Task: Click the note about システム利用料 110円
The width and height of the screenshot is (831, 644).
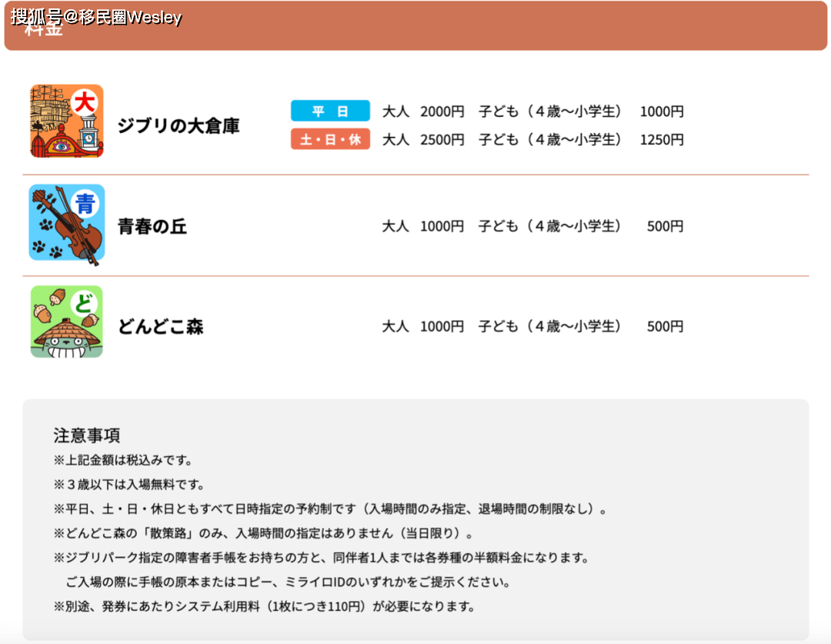Action: (x=265, y=606)
